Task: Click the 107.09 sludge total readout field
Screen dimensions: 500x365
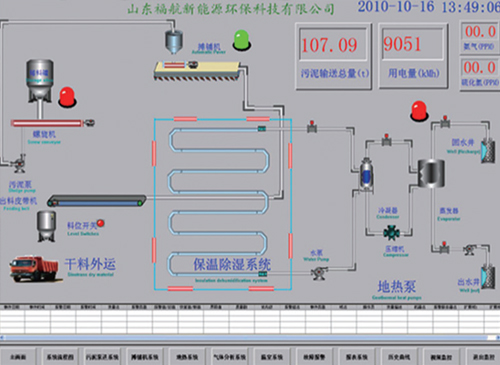Action: pyautogui.click(x=333, y=44)
